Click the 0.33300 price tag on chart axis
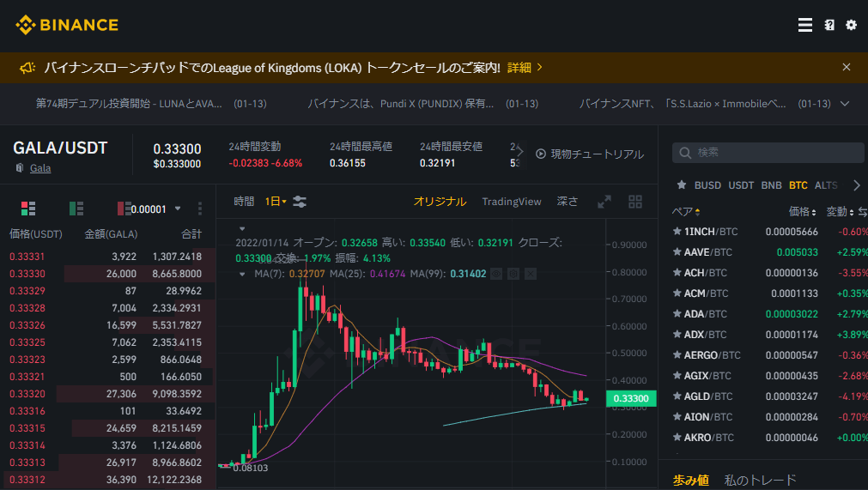868x490 pixels. tap(631, 398)
